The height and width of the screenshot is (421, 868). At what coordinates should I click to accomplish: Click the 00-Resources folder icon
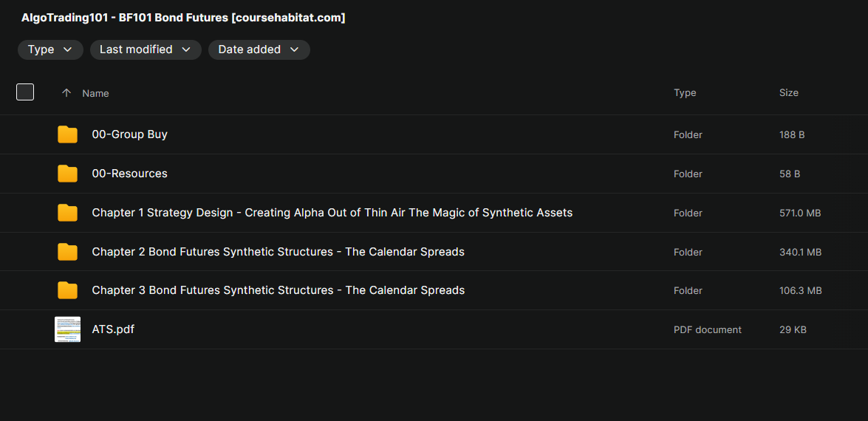point(67,174)
